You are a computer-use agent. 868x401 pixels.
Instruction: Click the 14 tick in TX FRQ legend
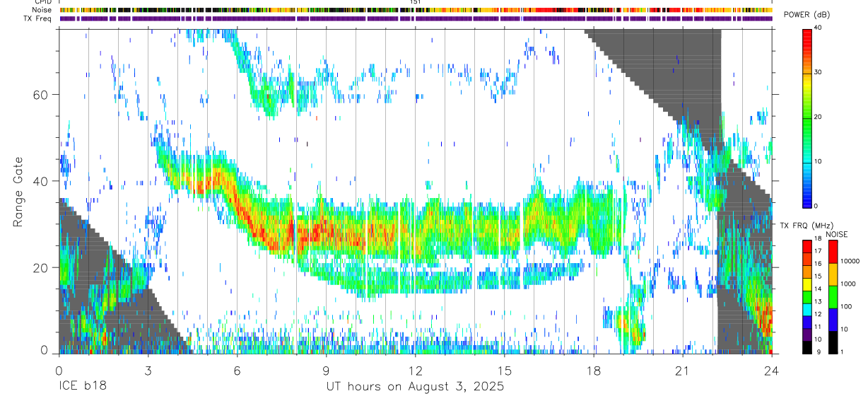coord(818,289)
